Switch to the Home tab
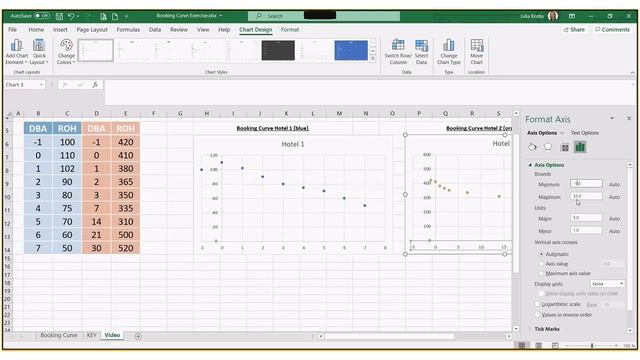 click(x=36, y=30)
